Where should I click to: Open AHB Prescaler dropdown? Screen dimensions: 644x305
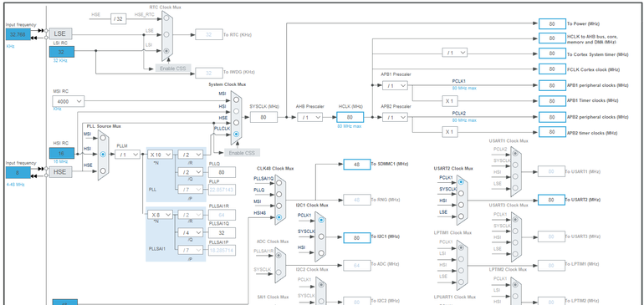click(310, 117)
